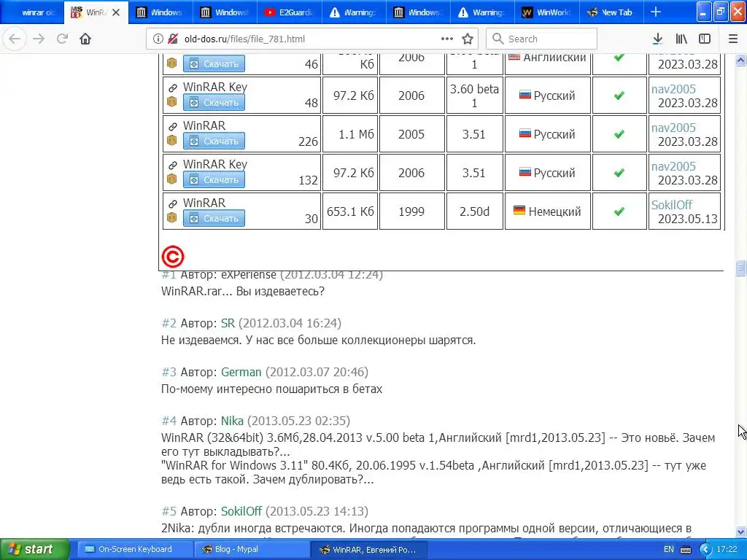
Task: Click the #4 comment anchor
Action: (169, 421)
